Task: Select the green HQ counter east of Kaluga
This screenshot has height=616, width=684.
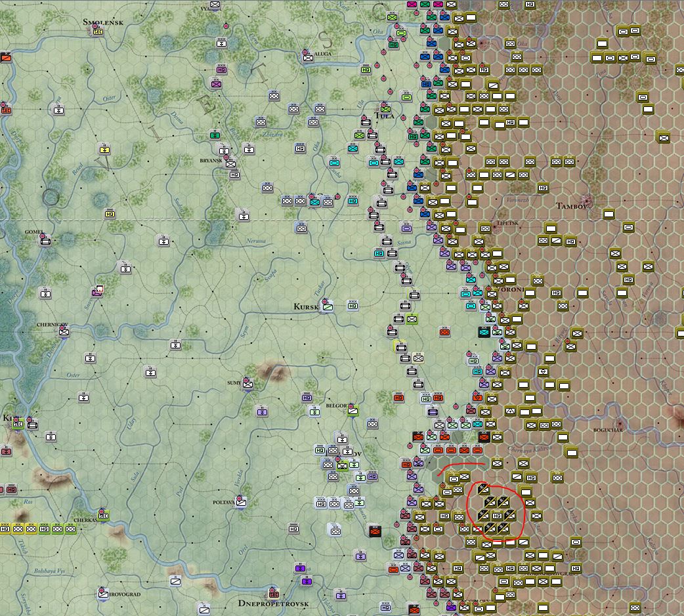Action: 366,70
